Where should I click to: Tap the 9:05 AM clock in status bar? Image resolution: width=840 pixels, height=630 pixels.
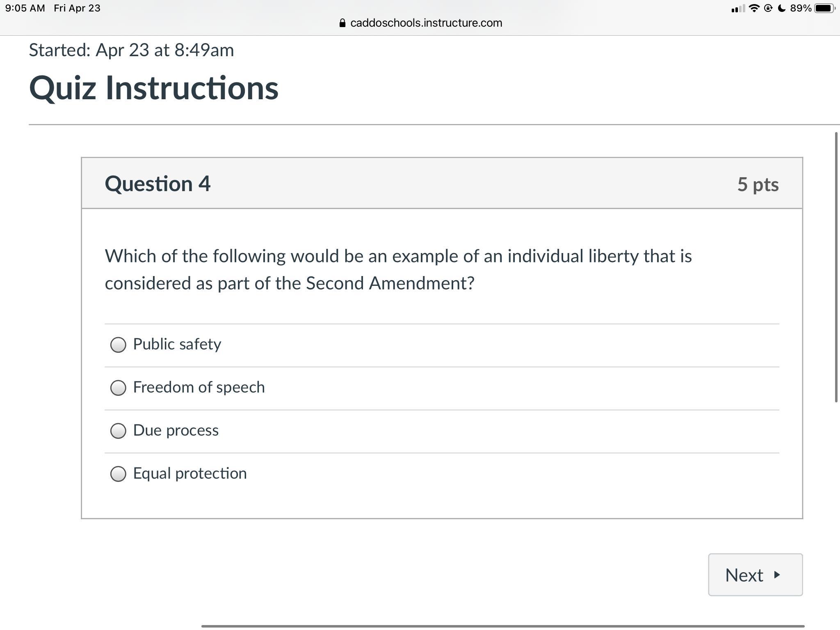(25, 8)
